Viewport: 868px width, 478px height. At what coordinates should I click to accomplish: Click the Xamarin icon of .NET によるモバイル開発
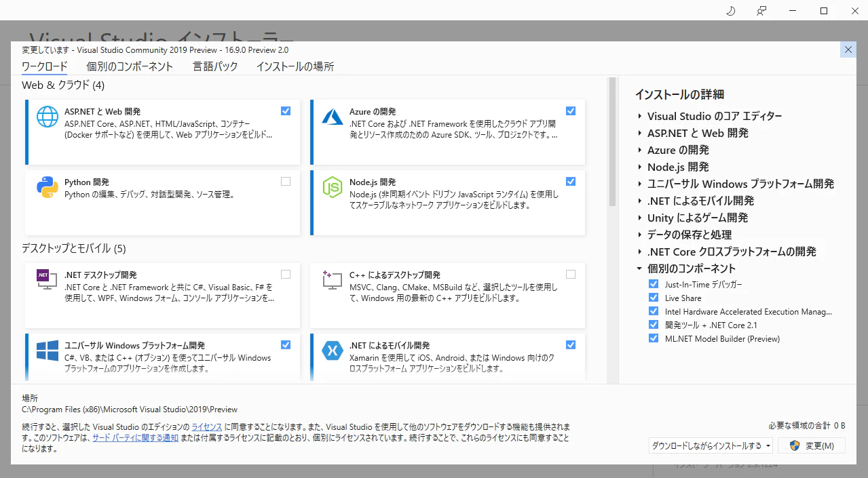click(x=333, y=351)
